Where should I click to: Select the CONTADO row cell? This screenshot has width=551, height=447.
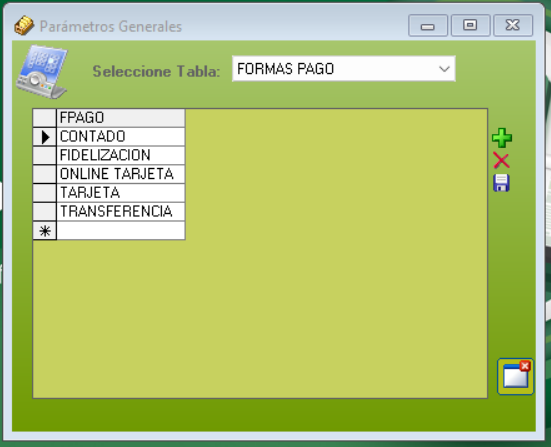121,137
